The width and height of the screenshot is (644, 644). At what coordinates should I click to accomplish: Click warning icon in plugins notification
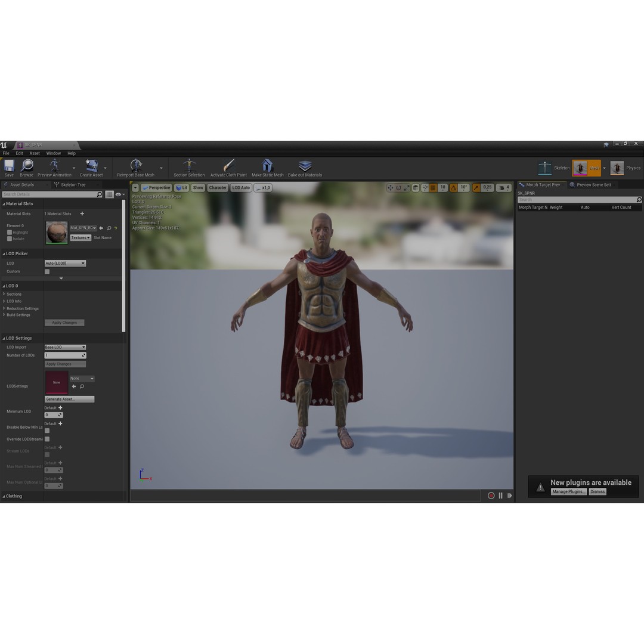click(540, 487)
